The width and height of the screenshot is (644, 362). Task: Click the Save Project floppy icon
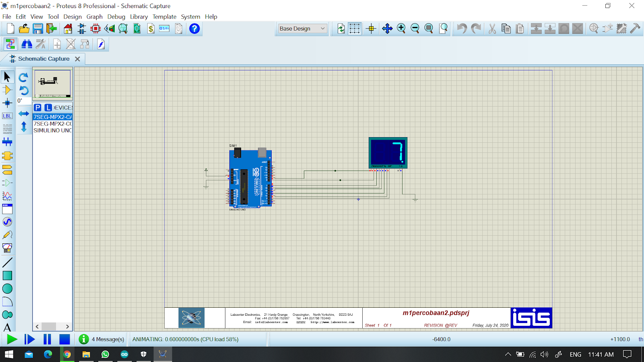38,29
